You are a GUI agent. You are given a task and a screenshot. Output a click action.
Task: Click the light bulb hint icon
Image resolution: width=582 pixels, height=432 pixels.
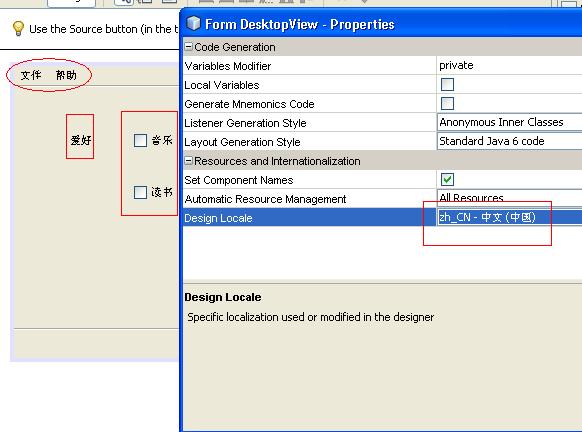pos(18,29)
